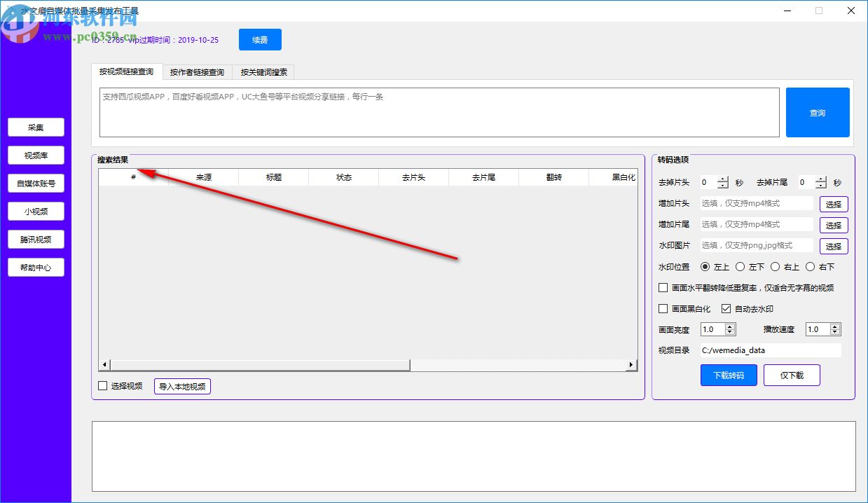Screen dimensions: 868x503
Task: Select the 按关键词搜索 tab
Action: 263,71
